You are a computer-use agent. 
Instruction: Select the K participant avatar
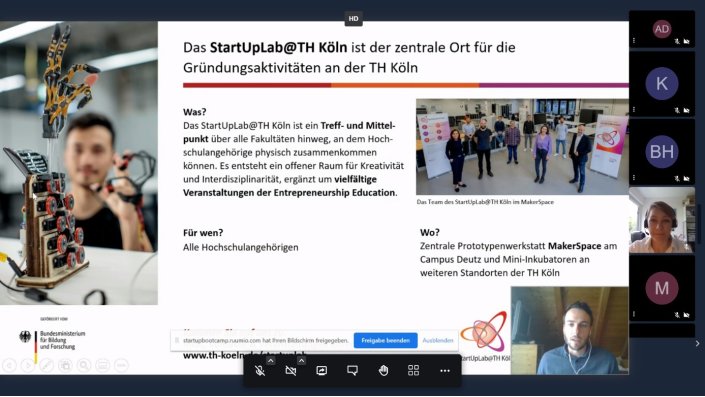pyautogui.click(x=662, y=84)
